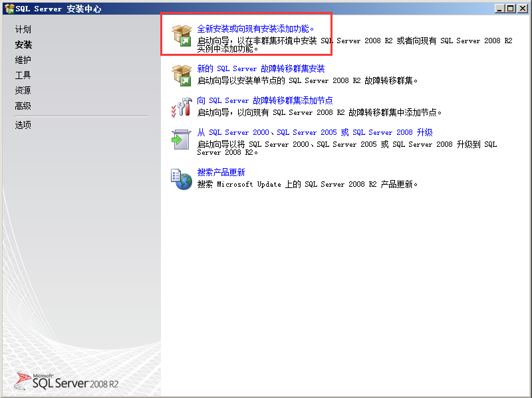Image resolution: width=532 pixels, height=398 pixels.
Task: Maximize the SQL Server 安装中心 window
Action: [511, 9]
